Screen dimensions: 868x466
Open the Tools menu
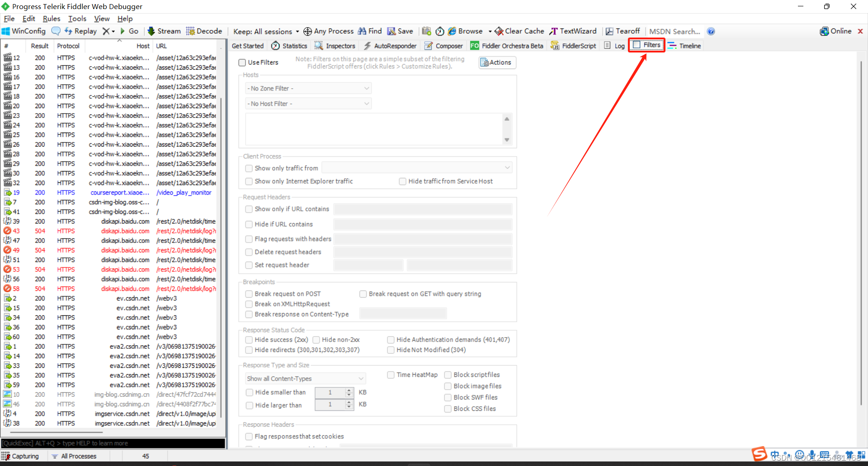77,19
